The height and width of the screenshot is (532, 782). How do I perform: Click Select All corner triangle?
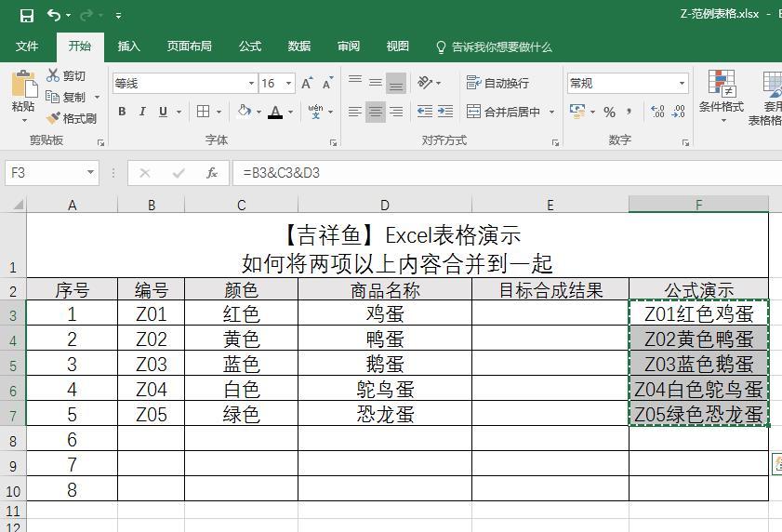click(18, 205)
